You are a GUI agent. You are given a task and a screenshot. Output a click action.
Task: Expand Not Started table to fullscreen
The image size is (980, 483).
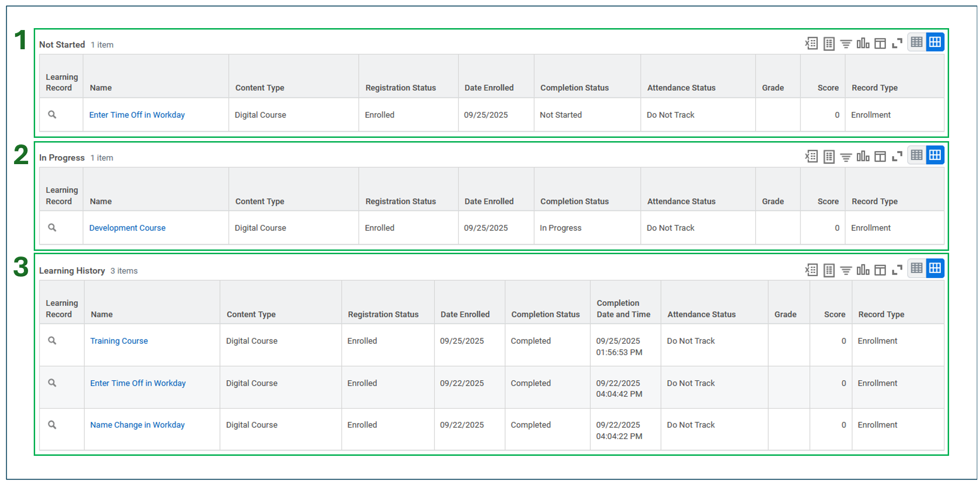click(x=897, y=44)
